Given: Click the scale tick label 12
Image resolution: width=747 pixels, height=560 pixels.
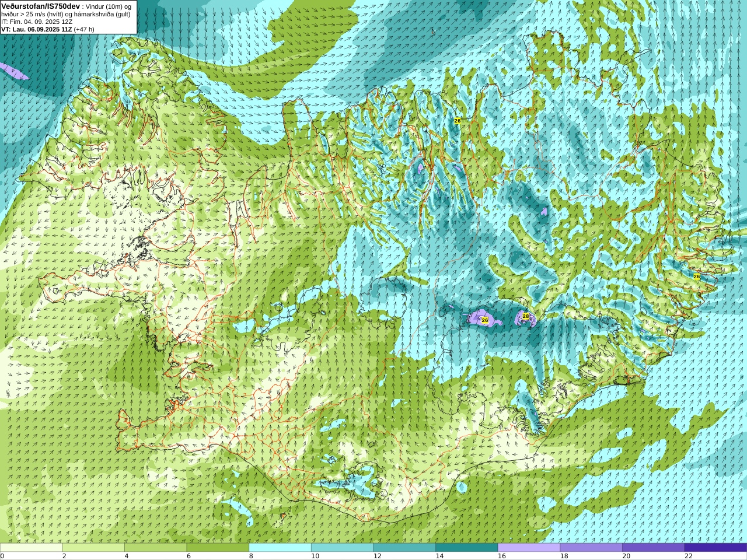Looking at the screenshot, I should [x=378, y=556].
